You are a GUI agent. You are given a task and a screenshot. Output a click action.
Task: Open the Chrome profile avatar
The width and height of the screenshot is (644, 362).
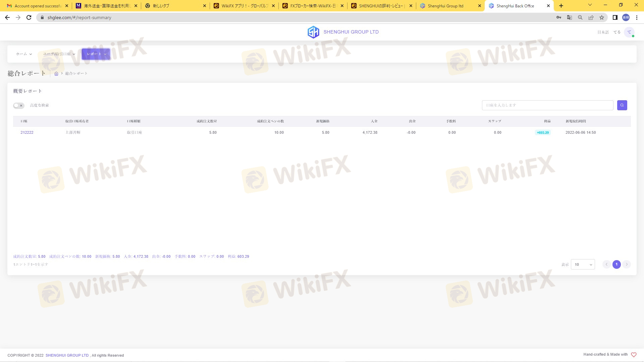pyautogui.click(x=626, y=17)
